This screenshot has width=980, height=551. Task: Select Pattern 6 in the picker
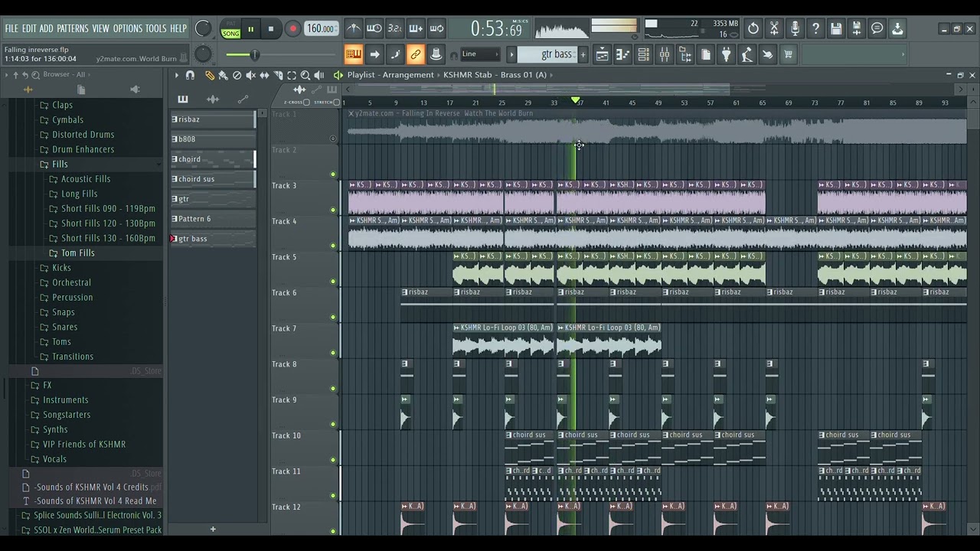click(213, 219)
